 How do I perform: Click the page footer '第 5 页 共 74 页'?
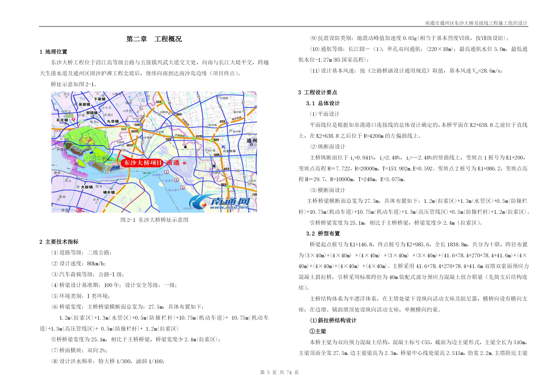(x=279, y=372)
